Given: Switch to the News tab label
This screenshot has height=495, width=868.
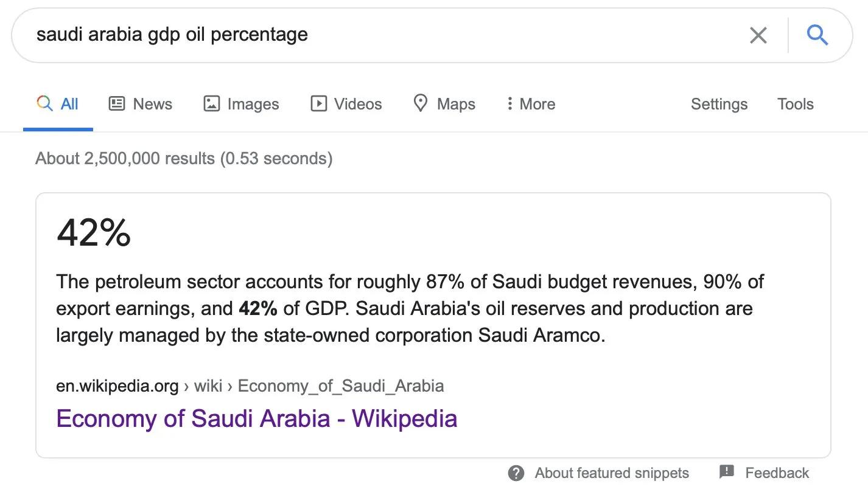Looking at the screenshot, I should 152,104.
